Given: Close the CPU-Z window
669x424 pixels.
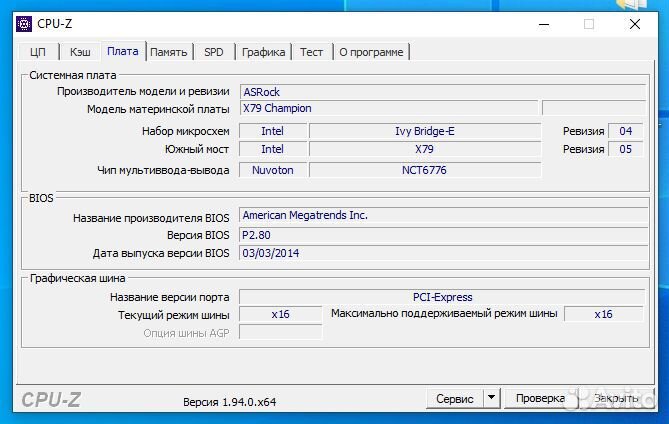Looking at the screenshot, I should coord(635,24).
